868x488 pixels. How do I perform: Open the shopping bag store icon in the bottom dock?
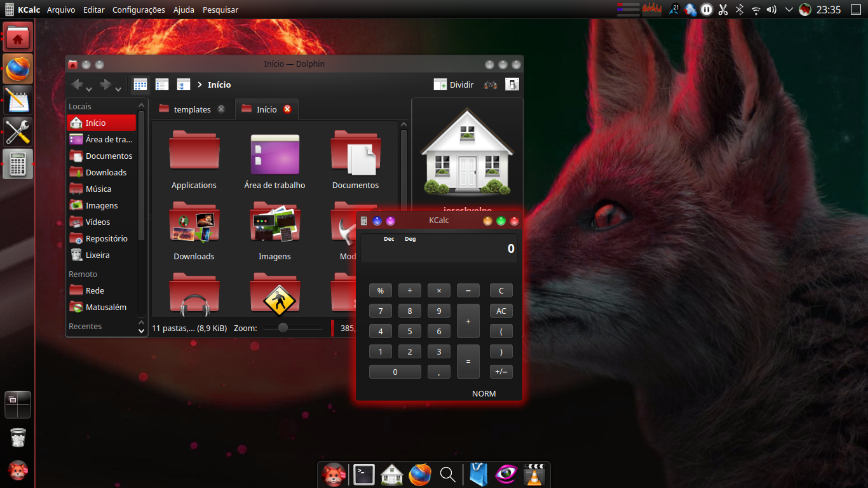pos(478,475)
